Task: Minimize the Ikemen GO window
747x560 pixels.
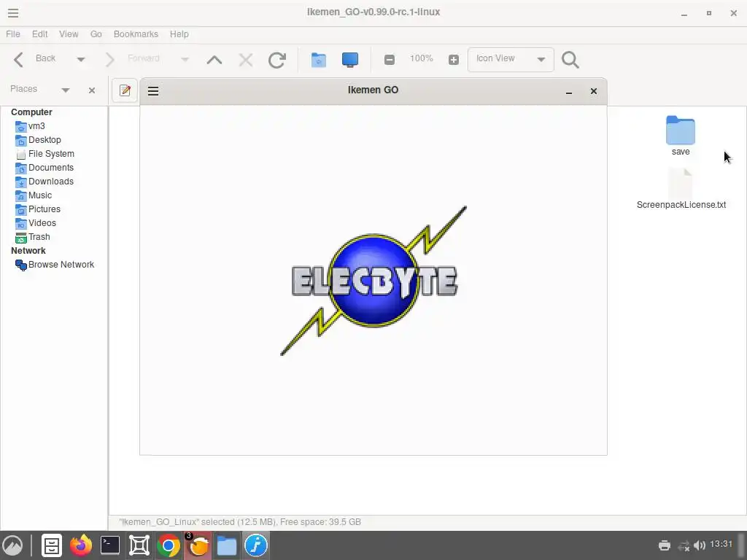Action: [x=569, y=91]
